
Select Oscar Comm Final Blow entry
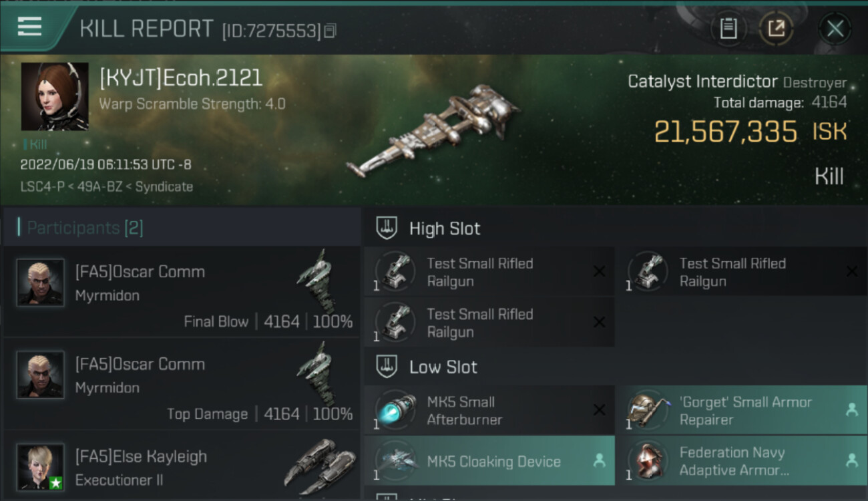click(x=182, y=292)
